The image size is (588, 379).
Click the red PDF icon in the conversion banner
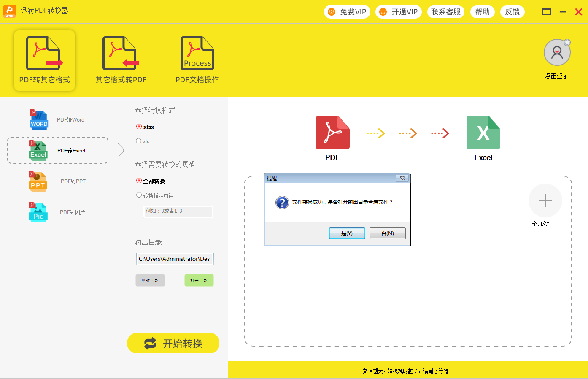click(333, 133)
